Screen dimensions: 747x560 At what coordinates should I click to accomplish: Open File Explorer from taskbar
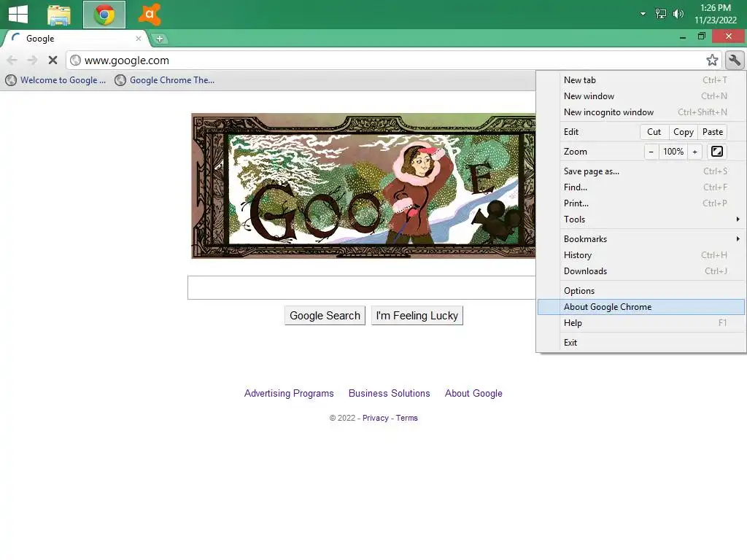[x=59, y=15]
